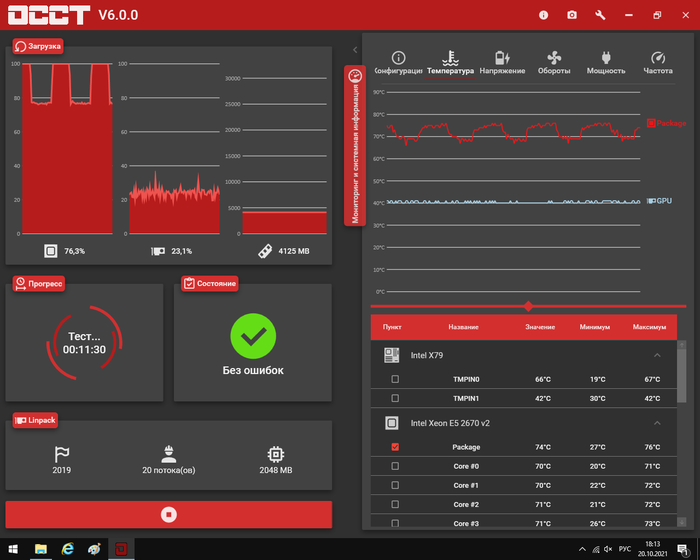This screenshot has width=700, height=560.
Task: Open settings via wrench icon
Action: (x=600, y=15)
